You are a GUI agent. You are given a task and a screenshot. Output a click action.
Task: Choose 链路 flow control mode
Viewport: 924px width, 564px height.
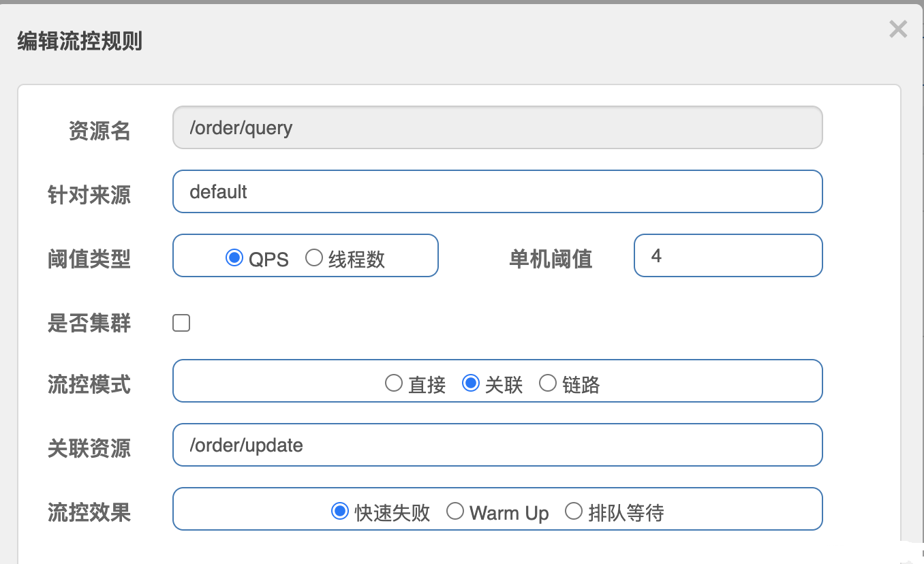(548, 383)
